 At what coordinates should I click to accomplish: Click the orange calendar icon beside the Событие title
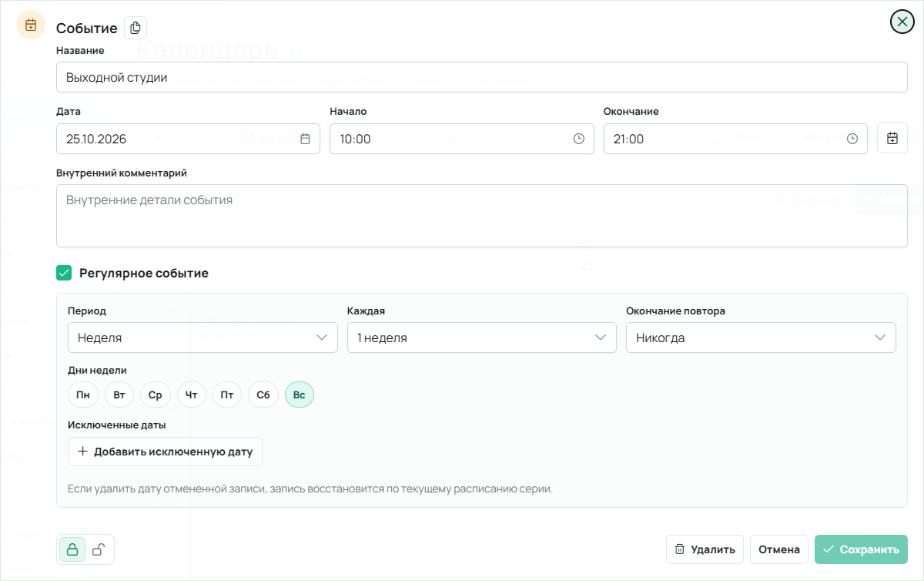coord(31,25)
